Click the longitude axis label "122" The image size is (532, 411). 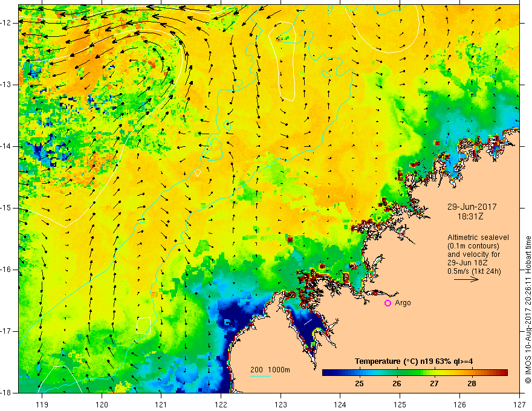221,404
